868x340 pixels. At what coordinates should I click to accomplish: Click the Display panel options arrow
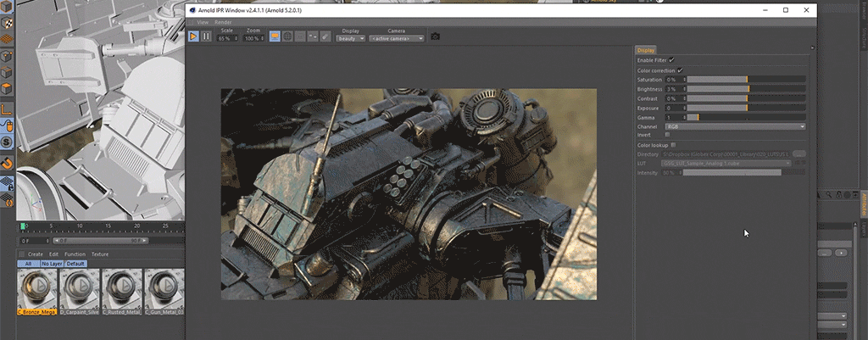tap(812, 47)
